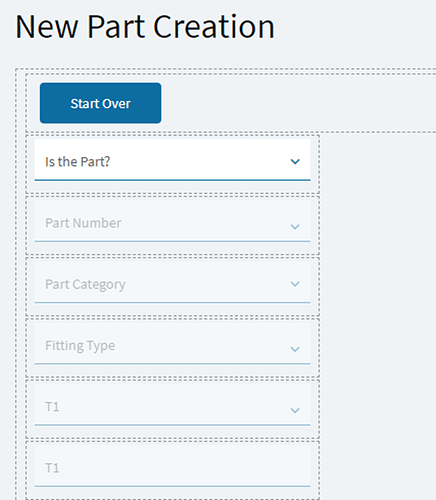Open the Part Number dropdown field
This screenshot has height=500, width=436.
pyautogui.click(x=172, y=221)
